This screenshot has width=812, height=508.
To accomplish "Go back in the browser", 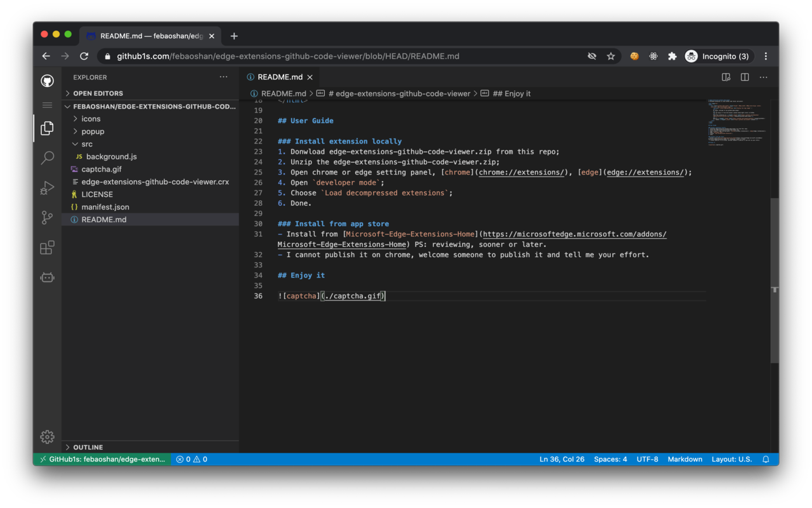I will click(x=46, y=57).
